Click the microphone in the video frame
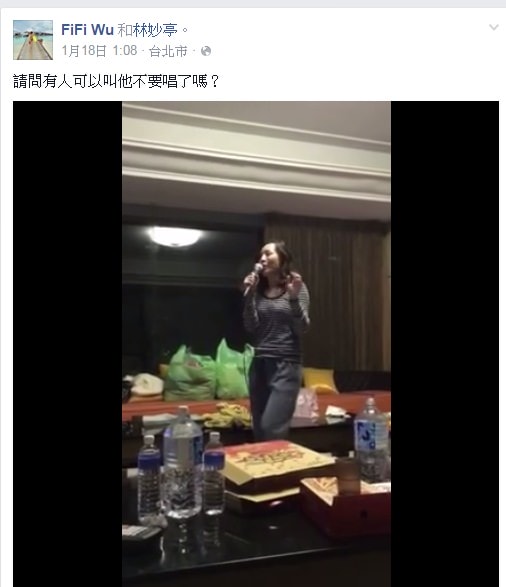 (x=253, y=279)
